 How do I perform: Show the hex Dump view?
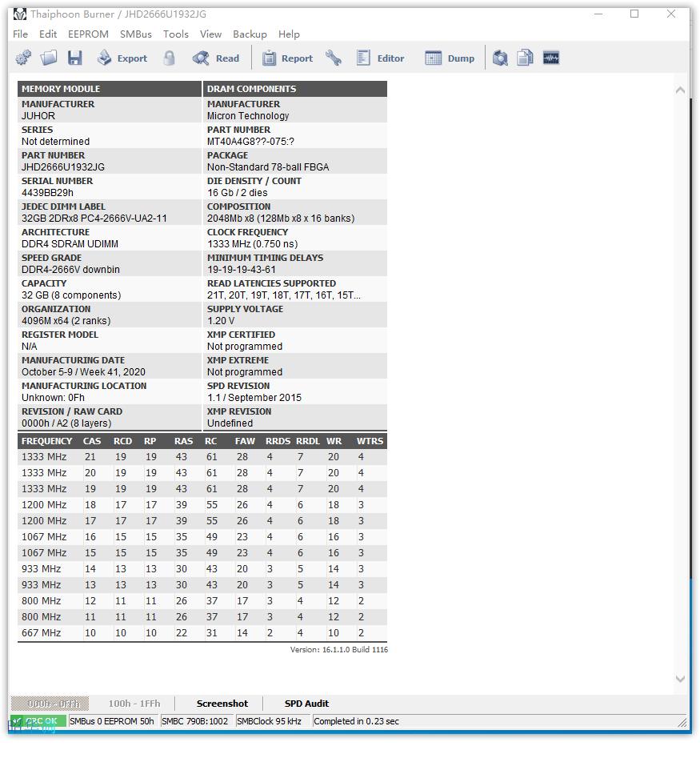pos(450,58)
